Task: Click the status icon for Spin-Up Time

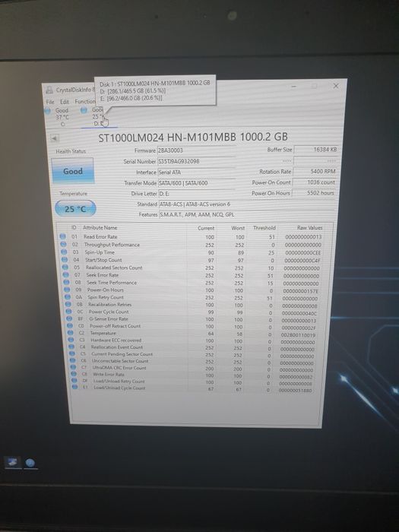Action: pos(64,252)
